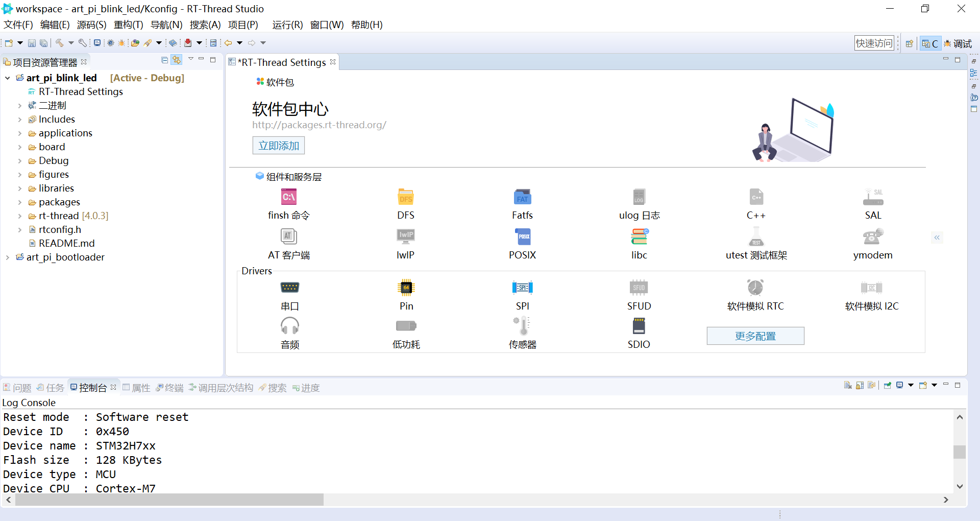Select the 软件模拟 RTC icon
The height and width of the screenshot is (521, 980).
755,288
